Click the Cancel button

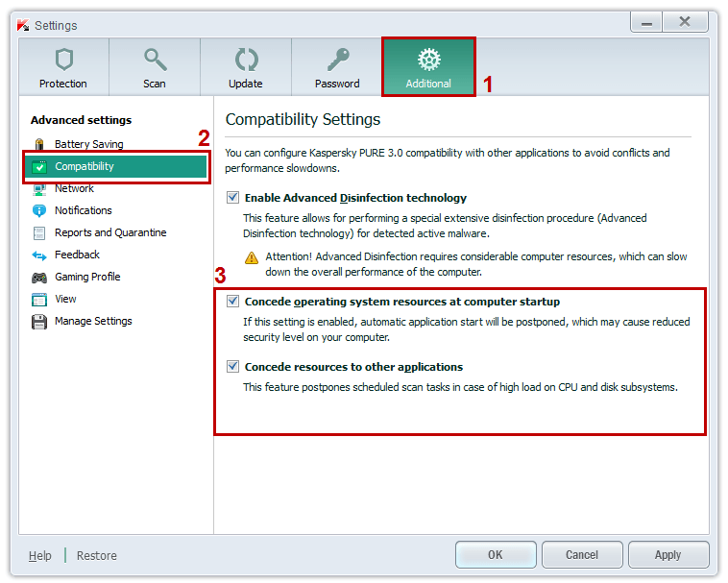click(582, 555)
